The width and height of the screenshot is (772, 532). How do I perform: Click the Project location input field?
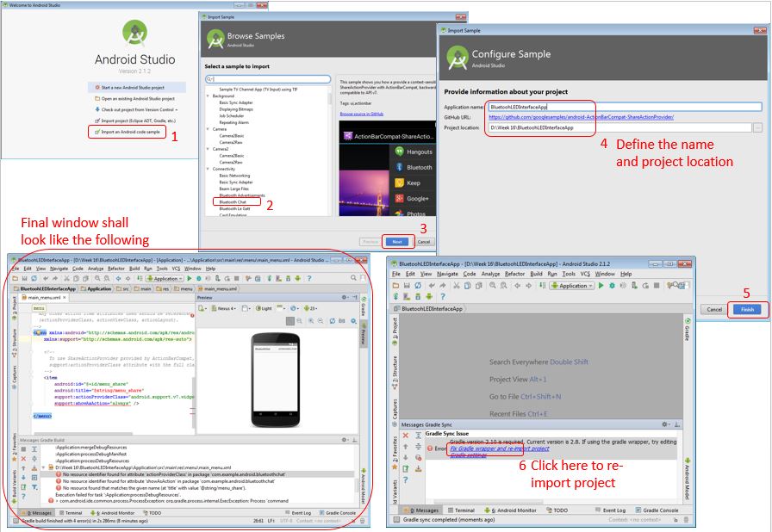620,127
